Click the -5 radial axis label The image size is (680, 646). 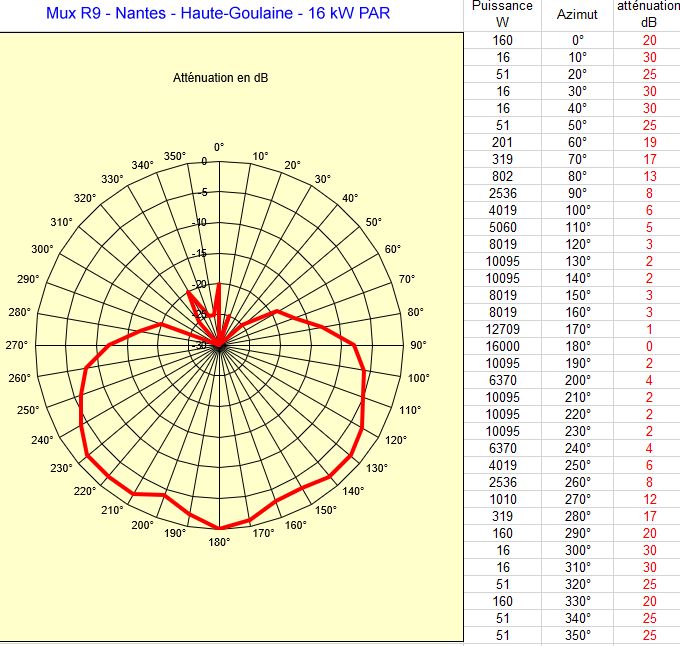pyautogui.click(x=204, y=192)
